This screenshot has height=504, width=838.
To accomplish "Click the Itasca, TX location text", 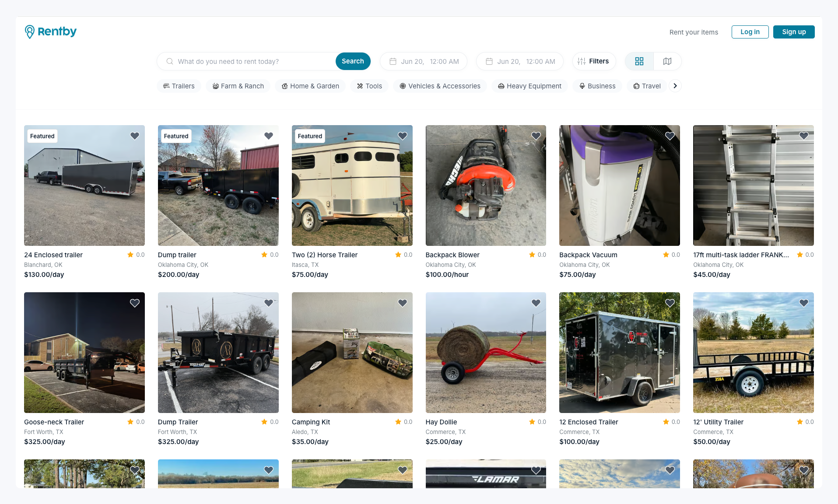I will tap(305, 265).
